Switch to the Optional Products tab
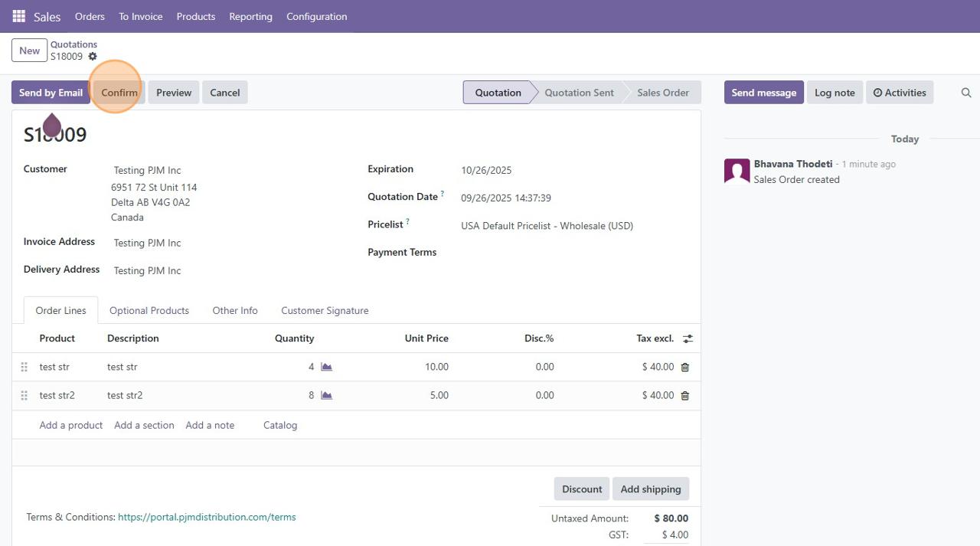This screenshot has height=546, width=980. tap(149, 310)
